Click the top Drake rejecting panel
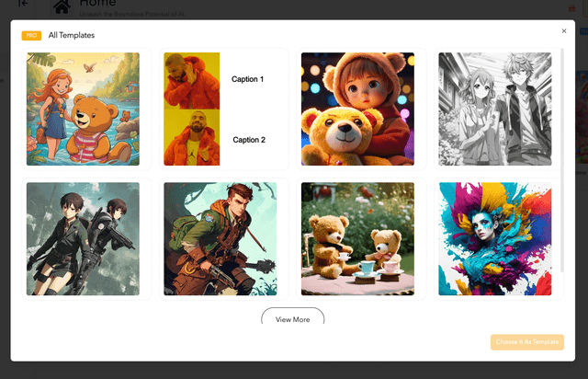Viewport: 588px width, 379px height. tap(192, 81)
